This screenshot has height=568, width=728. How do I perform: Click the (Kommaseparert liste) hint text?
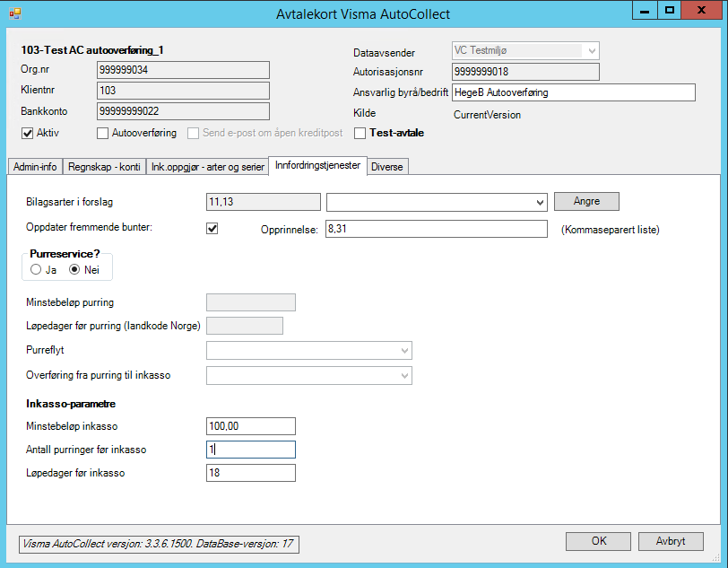610,230
